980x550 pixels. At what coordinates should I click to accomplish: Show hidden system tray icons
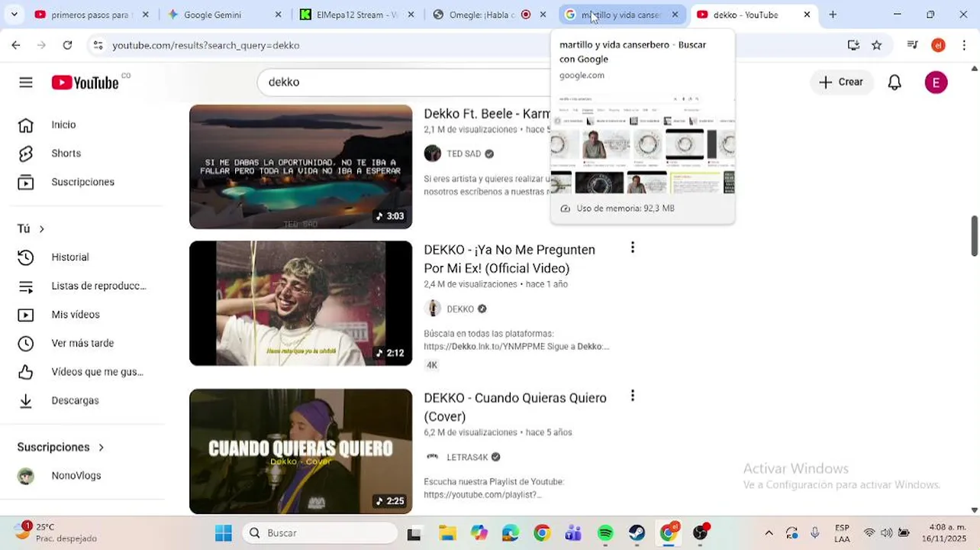769,533
